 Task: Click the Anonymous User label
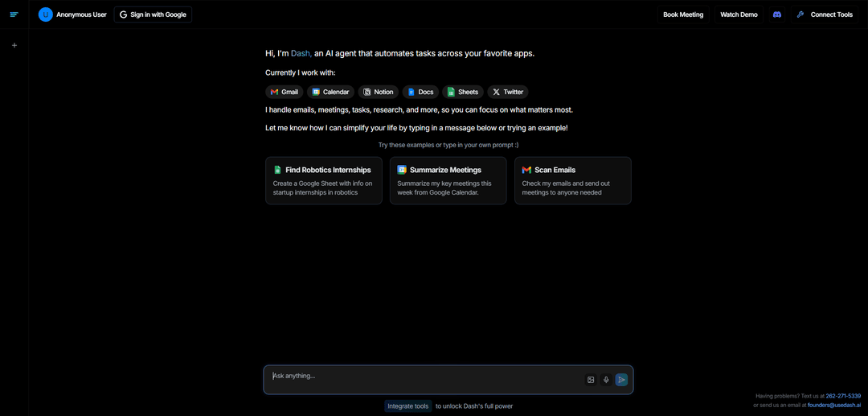click(x=81, y=14)
